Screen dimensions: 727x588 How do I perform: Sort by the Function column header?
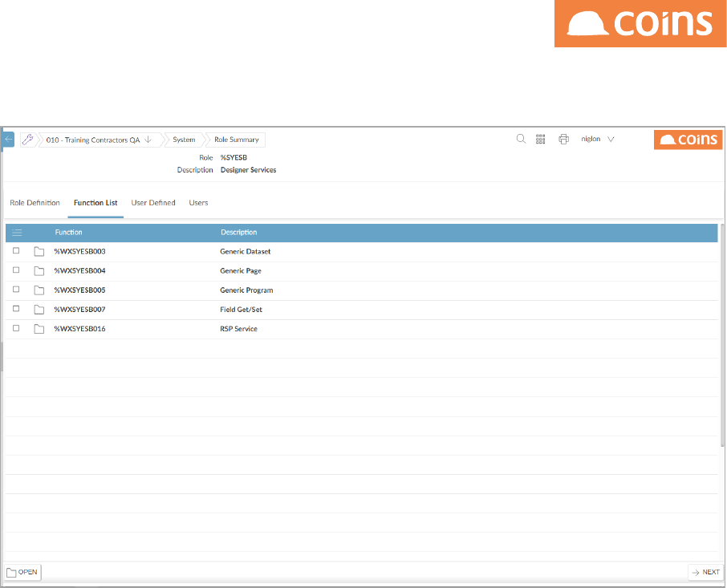coord(69,233)
